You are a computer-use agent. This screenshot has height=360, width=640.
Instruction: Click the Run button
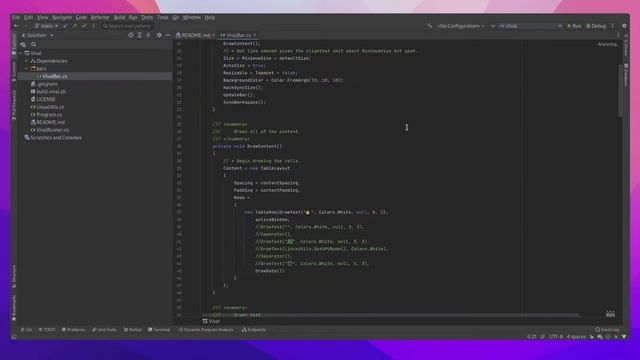[574, 26]
